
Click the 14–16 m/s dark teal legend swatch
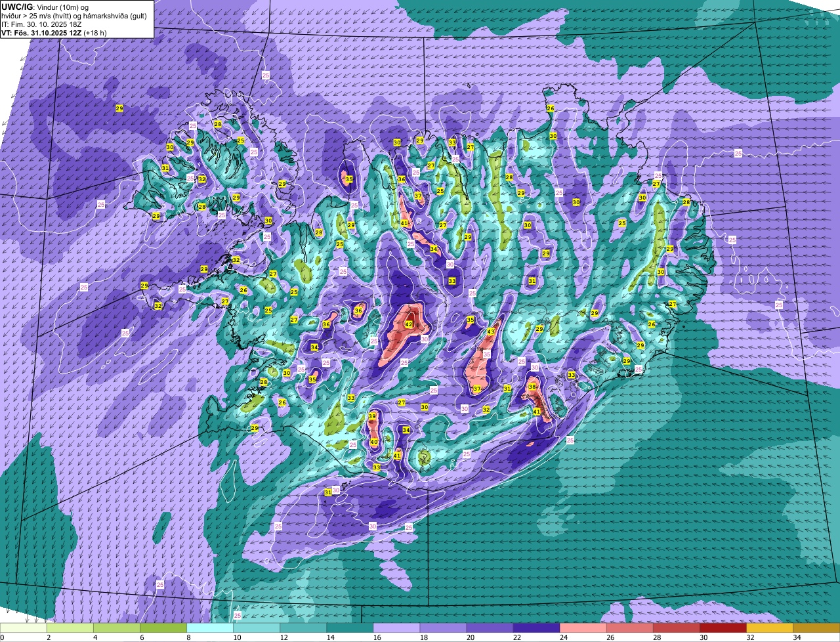(x=350, y=628)
